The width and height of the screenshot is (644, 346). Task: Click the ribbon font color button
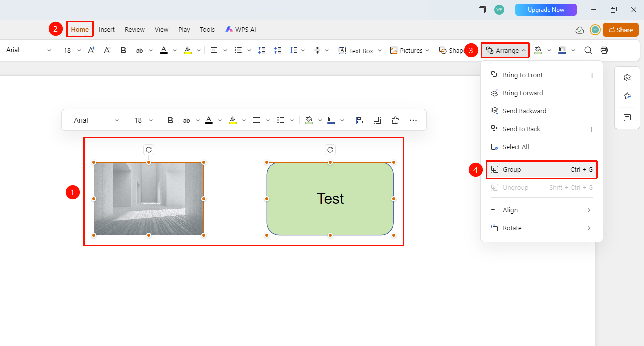click(164, 50)
